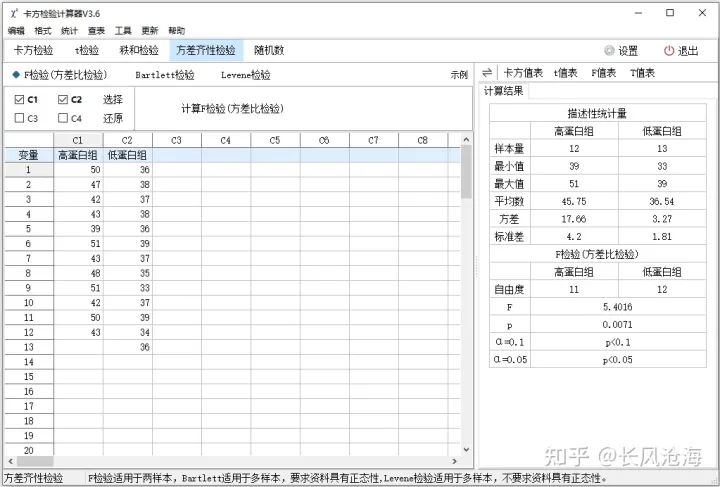Click the horizontal scrollbar left arrow

tap(10, 461)
